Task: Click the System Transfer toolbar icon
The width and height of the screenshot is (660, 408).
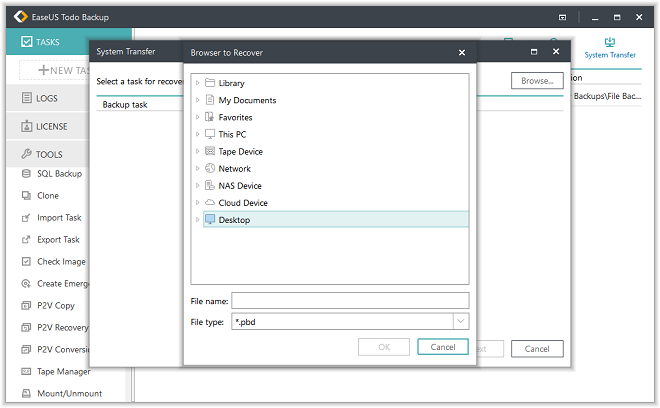Action: click(609, 44)
